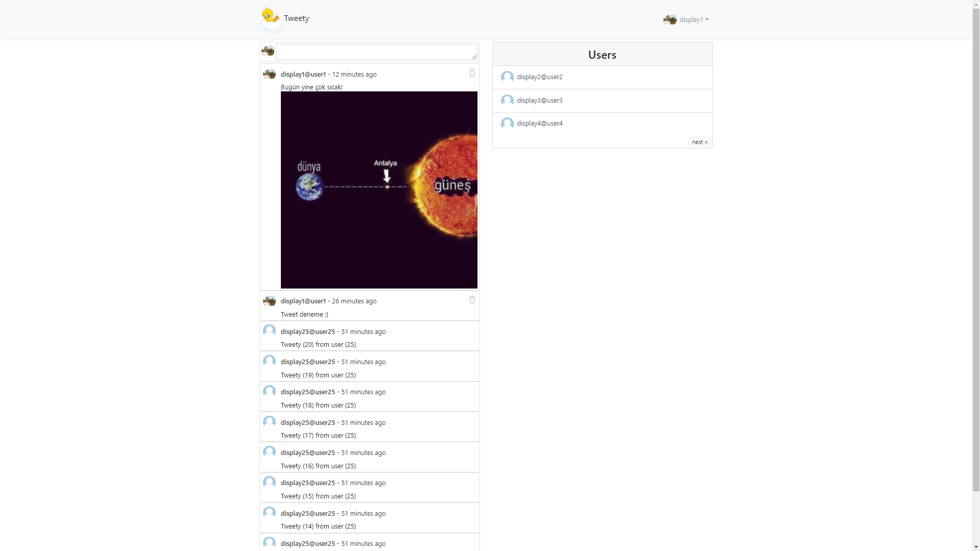Image resolution: width=980 pixels, height=551 pixels.
Task: Click the page vertical scrollbar thumb
Action: (x=975, y=245)
